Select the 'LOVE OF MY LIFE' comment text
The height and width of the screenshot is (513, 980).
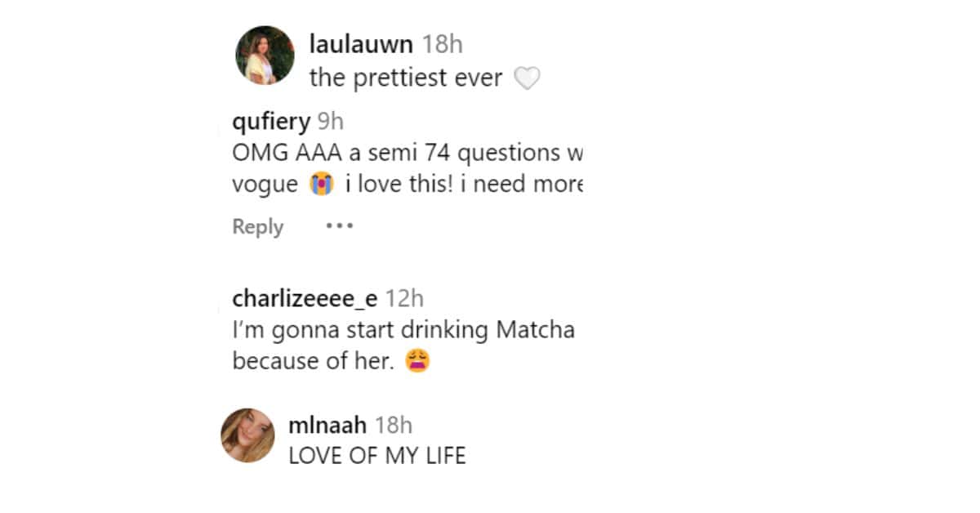[377, 456]
